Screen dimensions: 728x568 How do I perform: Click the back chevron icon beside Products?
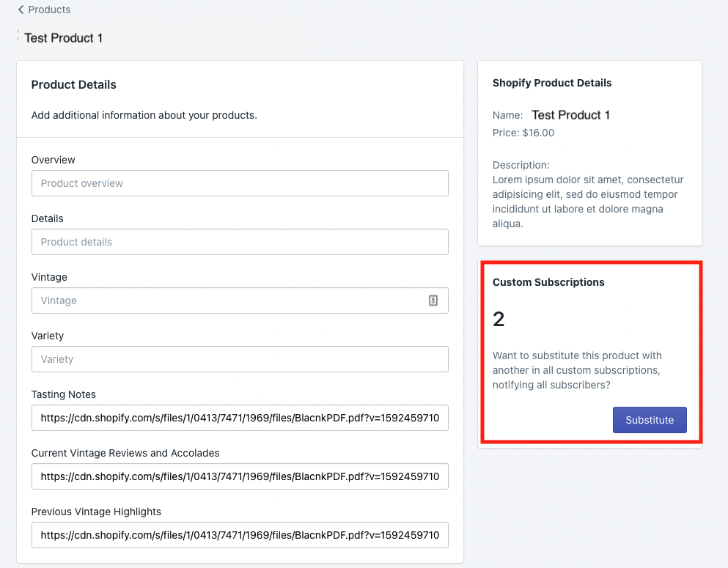21,10
